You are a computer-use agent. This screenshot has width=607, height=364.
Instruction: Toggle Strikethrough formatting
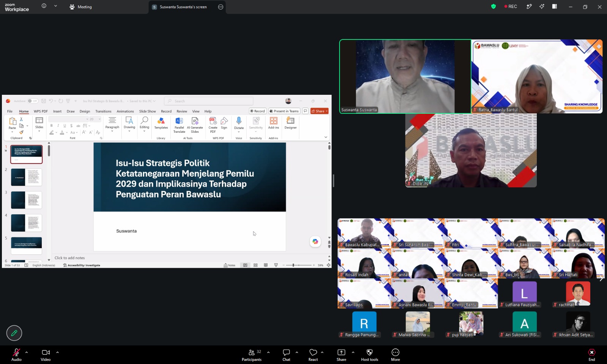coord(78,126)
